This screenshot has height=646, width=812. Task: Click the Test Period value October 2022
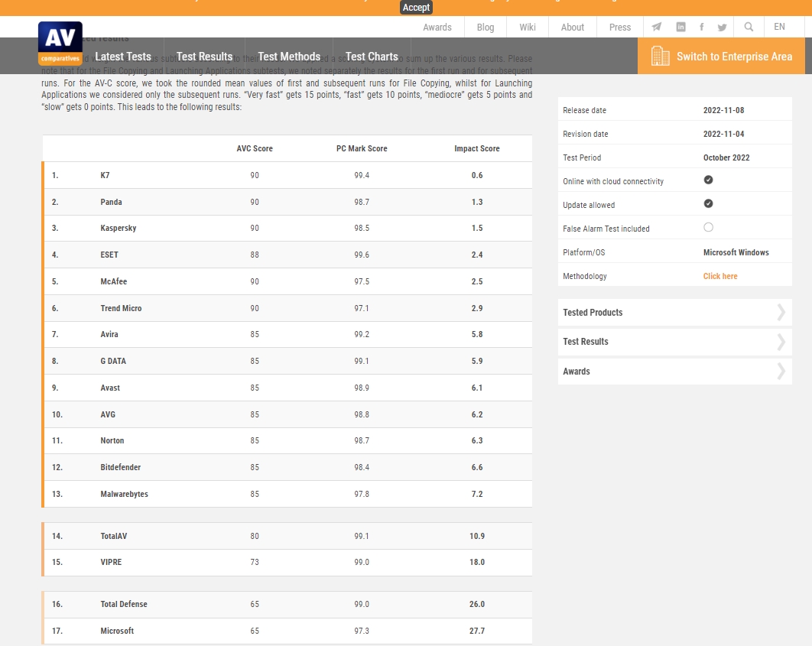tap(726, 158)
